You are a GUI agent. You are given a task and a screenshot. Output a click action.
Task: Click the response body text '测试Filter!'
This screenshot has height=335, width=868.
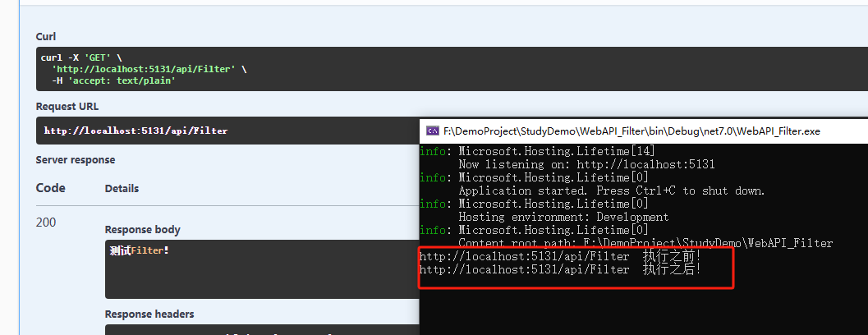tap(139, 250)
